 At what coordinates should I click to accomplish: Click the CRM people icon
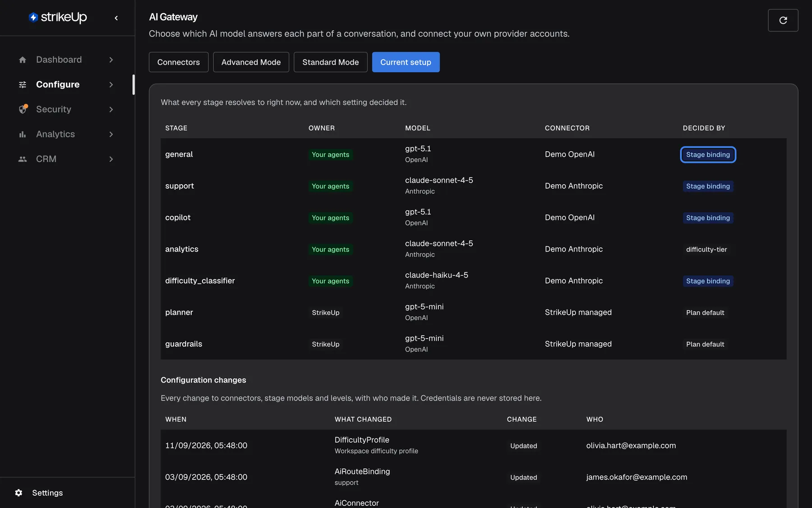click(x=23, y=159)
